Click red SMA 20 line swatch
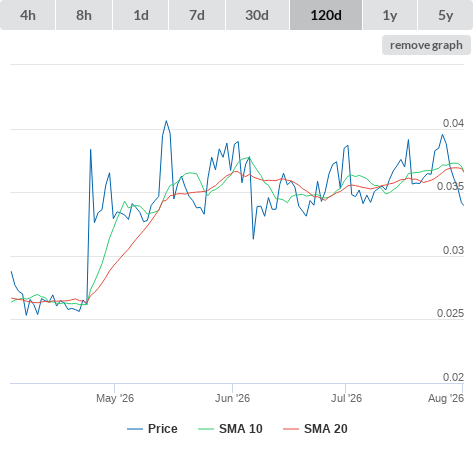 pos(291,429)
